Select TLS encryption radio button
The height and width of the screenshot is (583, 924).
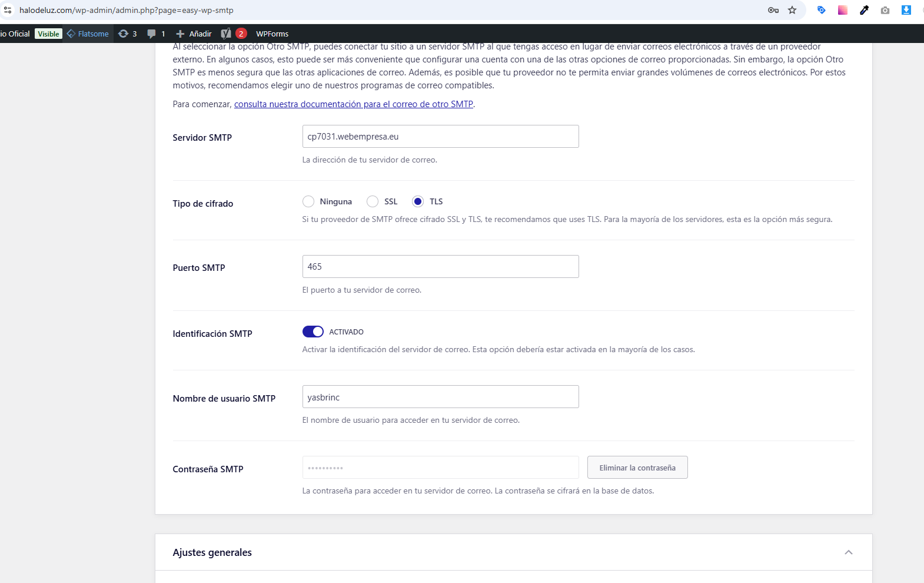418,201
